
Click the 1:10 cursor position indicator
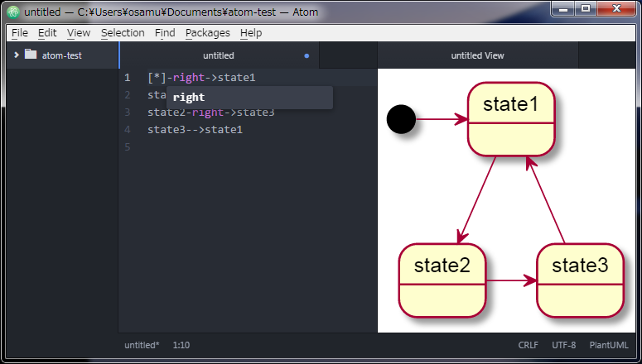coord(181,345)
